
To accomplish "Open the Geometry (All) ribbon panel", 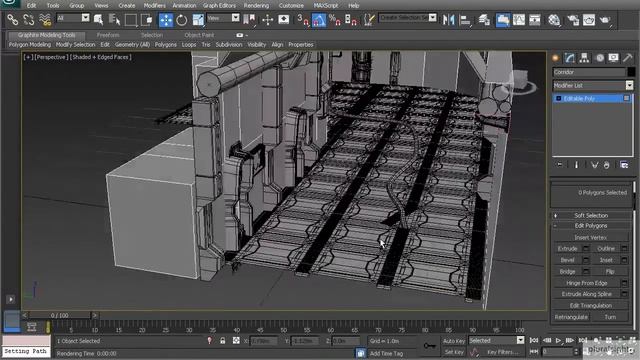I will pos(132,44).
